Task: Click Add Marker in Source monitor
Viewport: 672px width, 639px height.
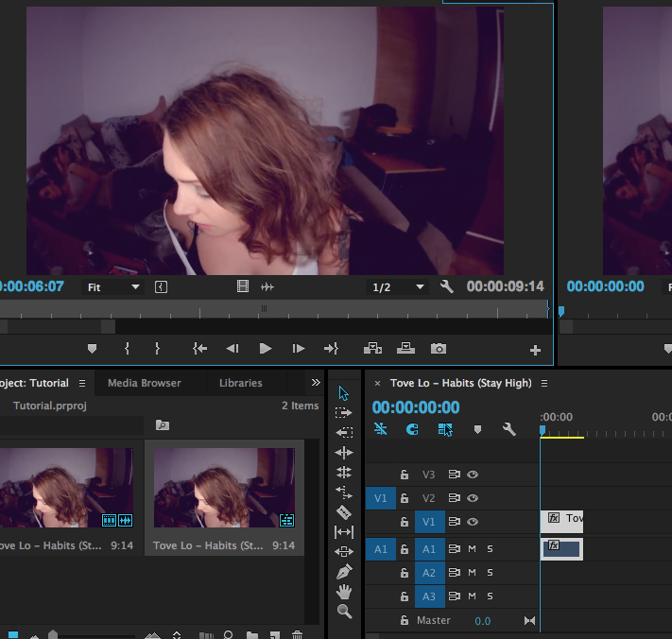Action: pyautogui.click(x=92, y=349)
